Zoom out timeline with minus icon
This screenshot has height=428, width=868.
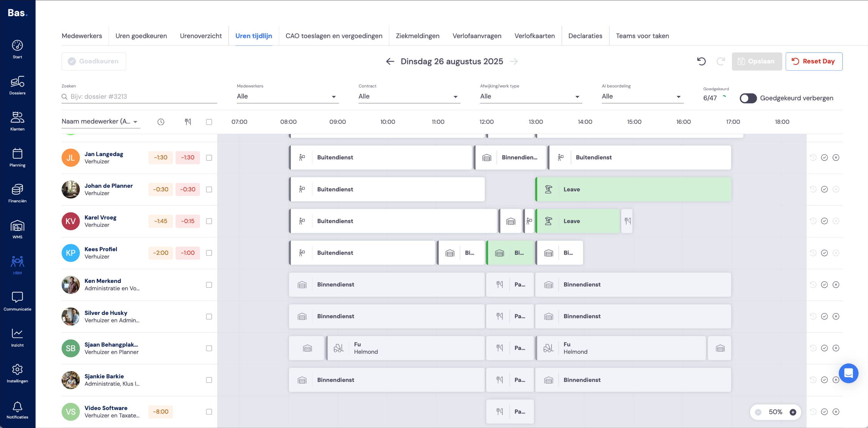[758, 412]
